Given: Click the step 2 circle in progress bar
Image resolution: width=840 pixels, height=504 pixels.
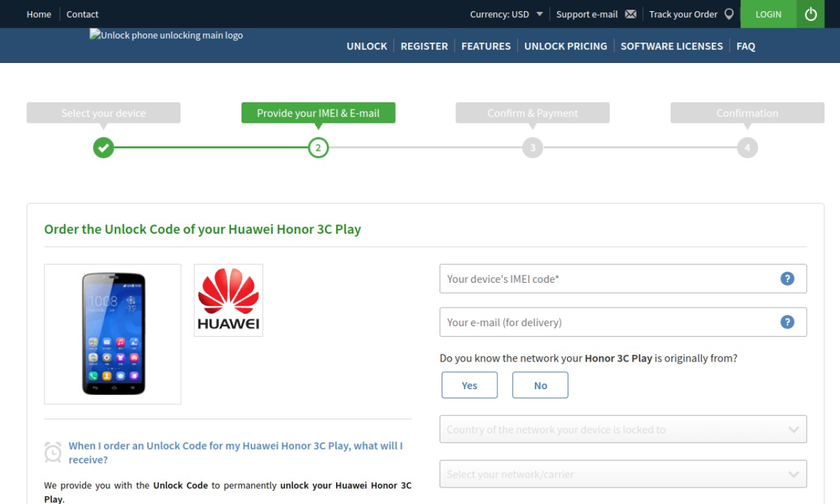Looking at the screenshot, I should 318,148.
